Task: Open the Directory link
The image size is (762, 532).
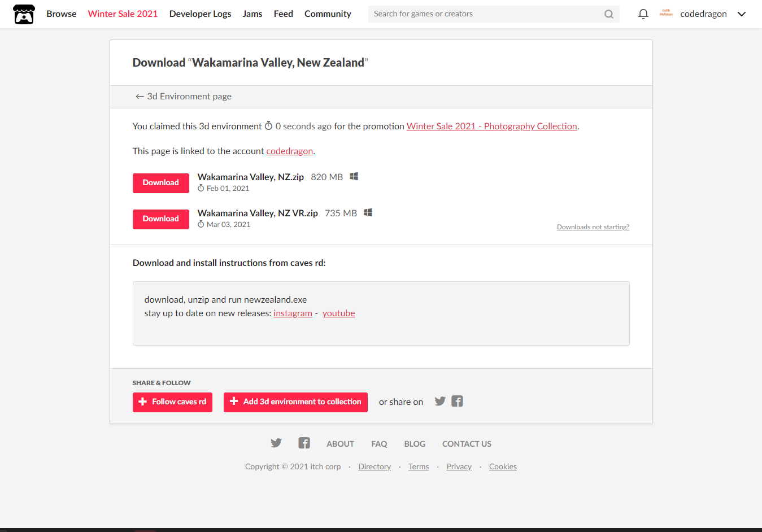Action: coord(375,466)
